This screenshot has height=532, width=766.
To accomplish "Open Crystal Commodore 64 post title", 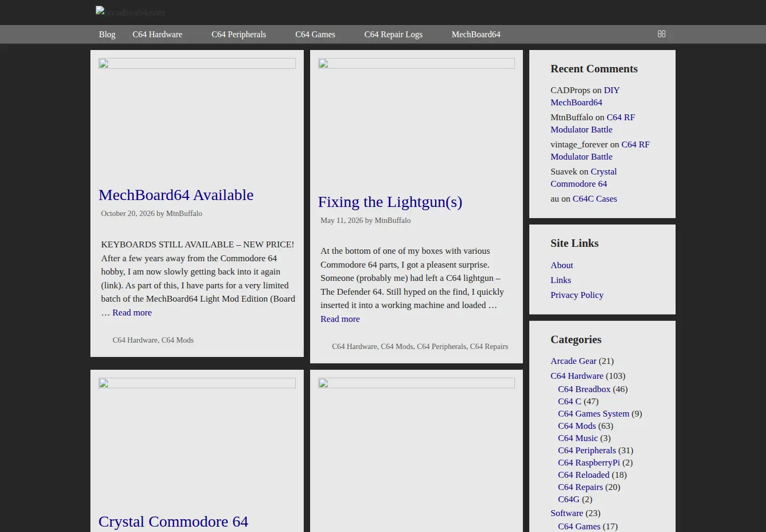I will point(173,521).
